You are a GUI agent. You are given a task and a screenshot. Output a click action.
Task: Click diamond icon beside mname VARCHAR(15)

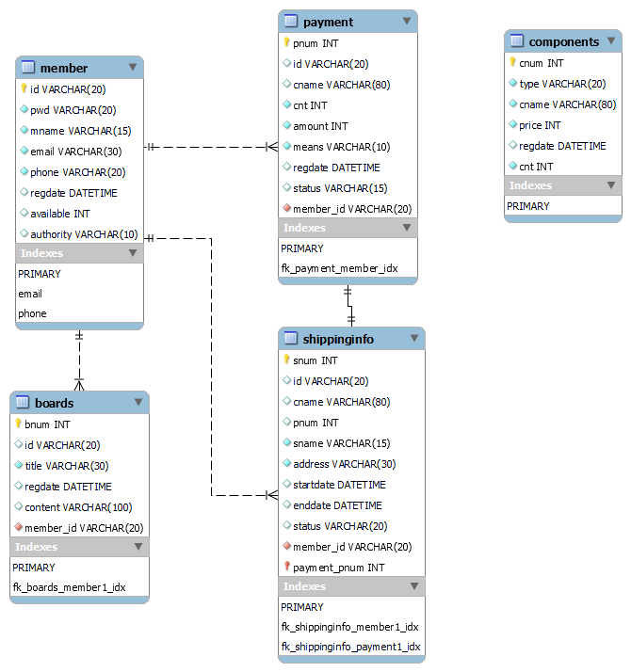click(24, 130)
